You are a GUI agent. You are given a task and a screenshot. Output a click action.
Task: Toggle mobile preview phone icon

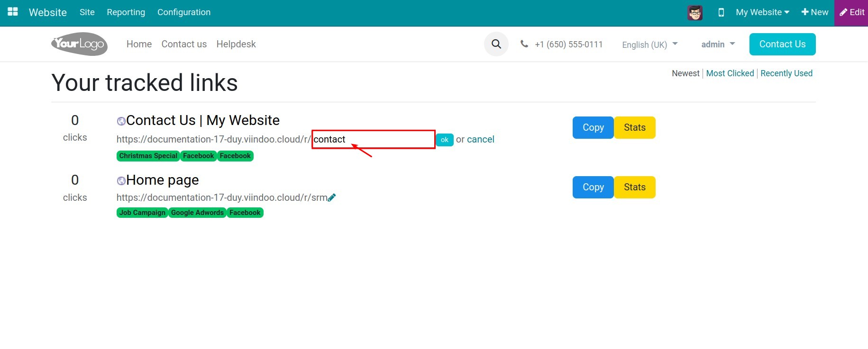(721, 12)
